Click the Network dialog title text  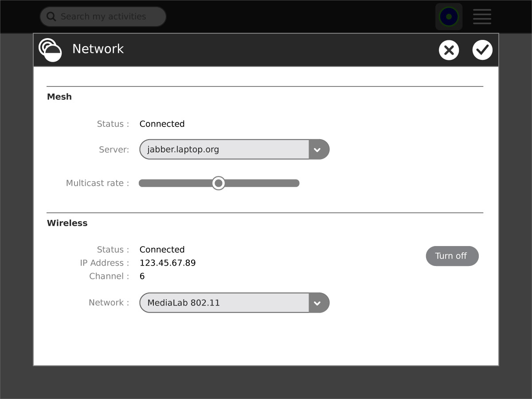pos(98,49)
